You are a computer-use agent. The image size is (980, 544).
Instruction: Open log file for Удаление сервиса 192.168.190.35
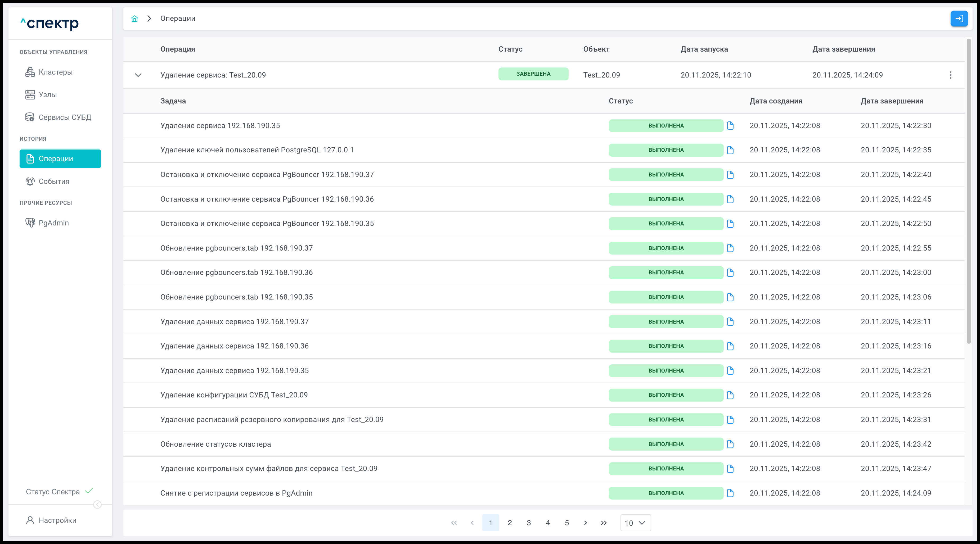click(x=730, y=126)
